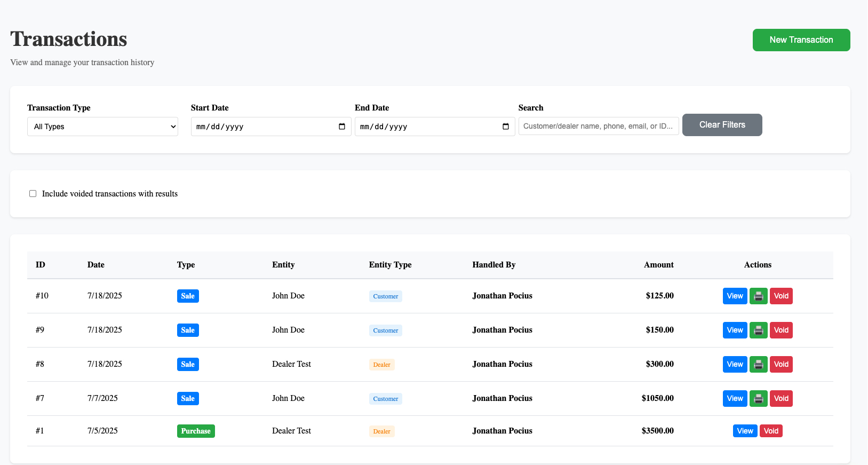Click the $3500.00 amount cell
Image resolution: width=868 pixels, height=465 pixels.
click(657, 431)
